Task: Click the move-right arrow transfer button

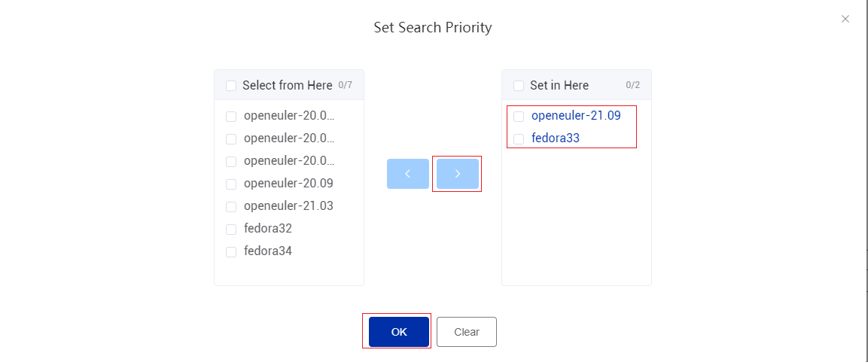Action: (x=458, y=174)
